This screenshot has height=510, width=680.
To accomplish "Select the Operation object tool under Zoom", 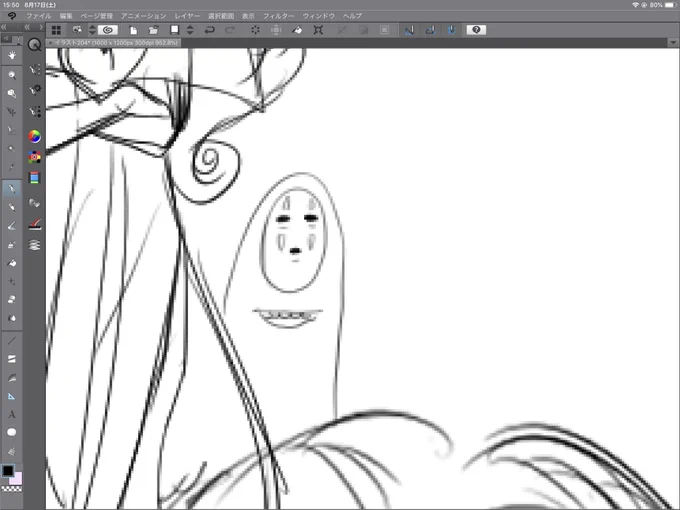I will [12, 93].
